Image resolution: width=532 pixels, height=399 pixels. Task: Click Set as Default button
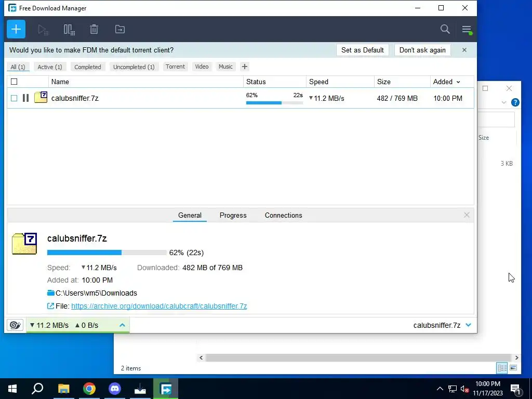tap(363, 50)
